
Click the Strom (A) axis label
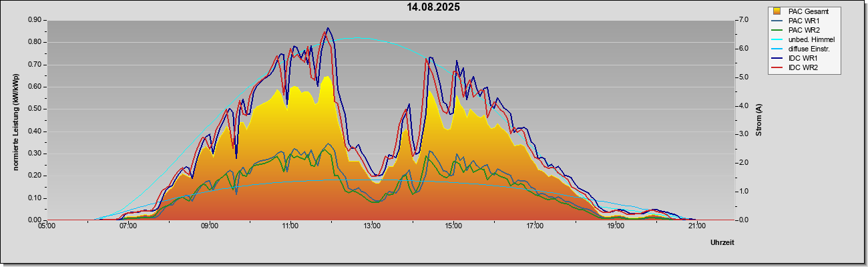tap(758, 120)
